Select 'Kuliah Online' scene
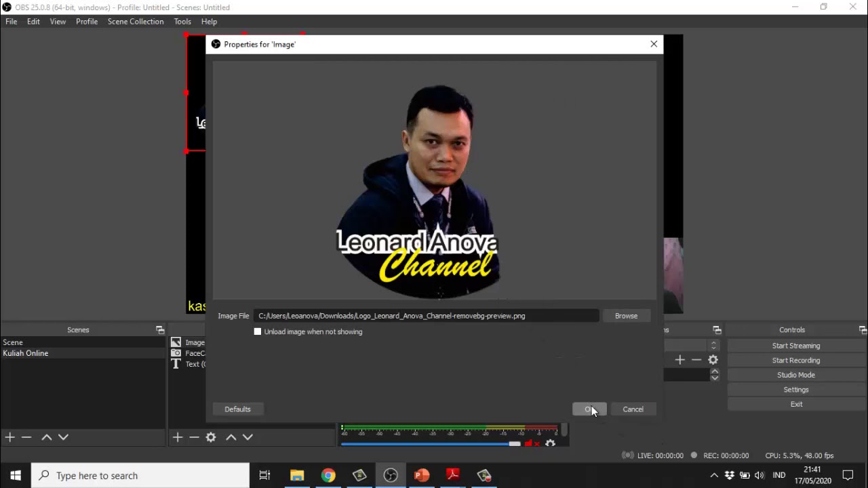Image resolution: width=868 pixels, height=488 pixels. 83,353
